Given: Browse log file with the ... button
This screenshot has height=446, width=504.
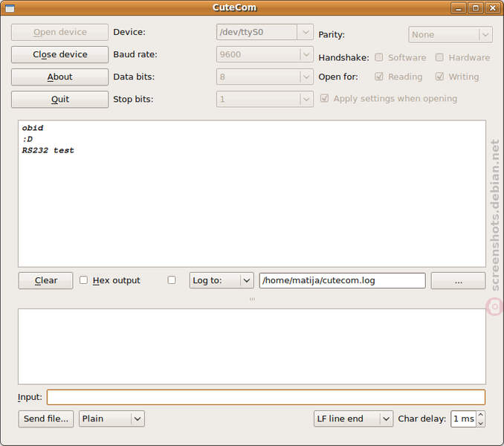Looking at the screenshot, I should coord(458,280).
